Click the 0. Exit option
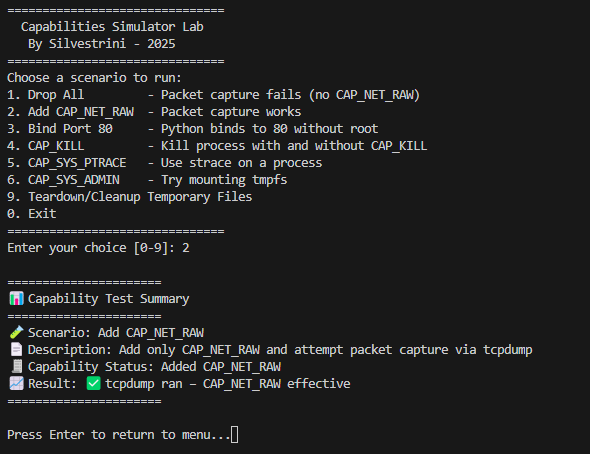Screen dimensions: 590x454 pyautogui.click(x=32, y=214)
